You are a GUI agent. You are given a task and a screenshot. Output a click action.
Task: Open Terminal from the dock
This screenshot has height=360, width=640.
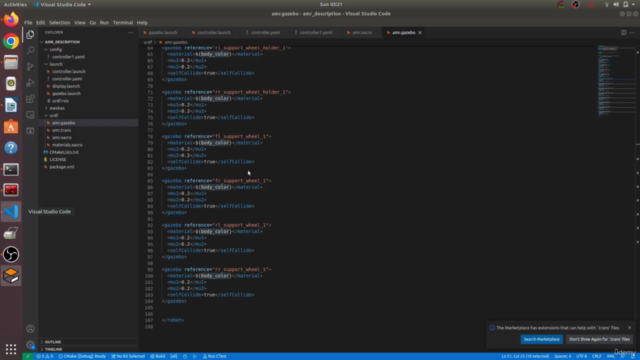(x=11, y=169)
